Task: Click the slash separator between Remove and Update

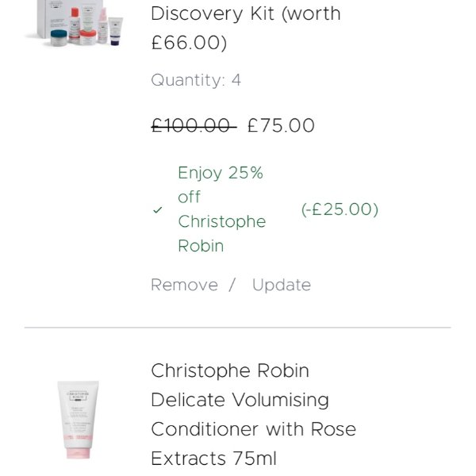Action: pos(232,286)
